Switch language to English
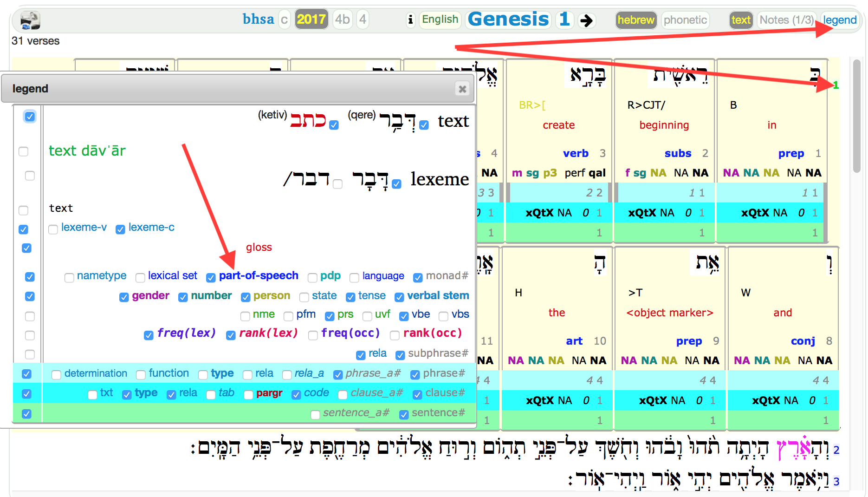The height and width of the screenshot is (497, 868). point(440,20)
